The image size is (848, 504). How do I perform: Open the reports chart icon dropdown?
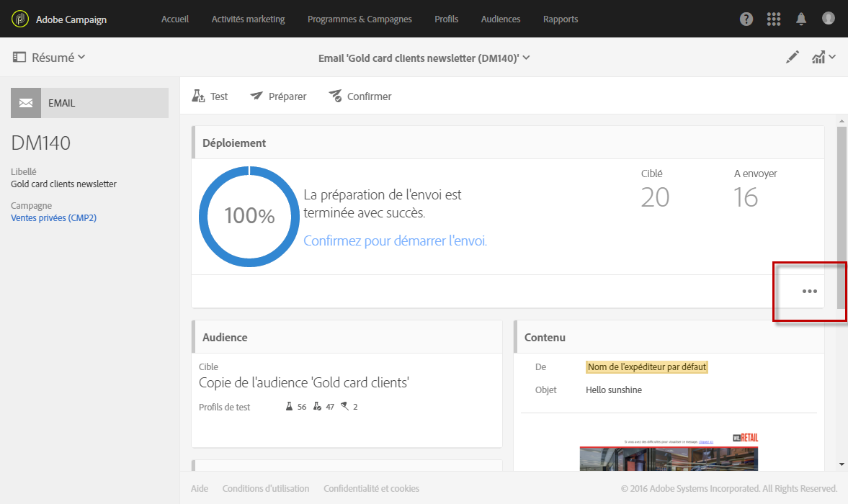823,58
